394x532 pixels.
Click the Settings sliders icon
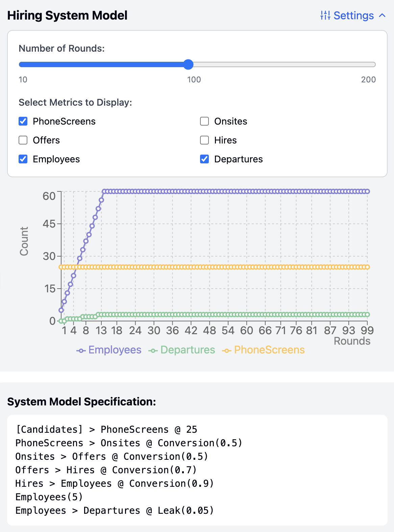325,16
